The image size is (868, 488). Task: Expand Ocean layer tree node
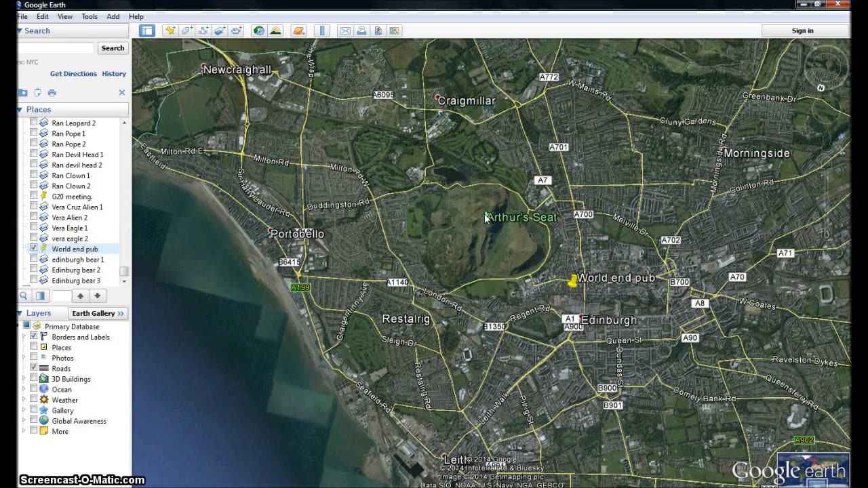[x=24, y=389]
